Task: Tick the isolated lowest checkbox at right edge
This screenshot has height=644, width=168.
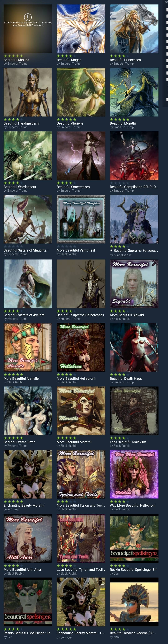Action: (167, 99)
